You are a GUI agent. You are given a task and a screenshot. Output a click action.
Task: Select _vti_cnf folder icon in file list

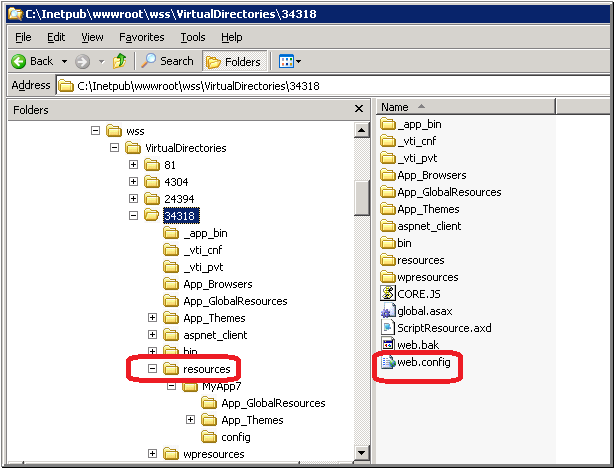[x=388, y=141]
